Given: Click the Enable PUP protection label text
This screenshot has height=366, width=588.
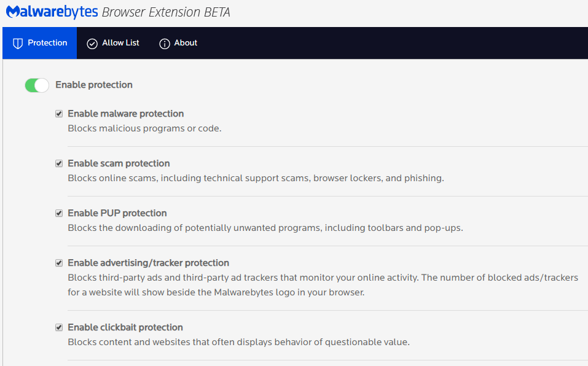Looking at the screenshot, I should (x=117, y=213).
